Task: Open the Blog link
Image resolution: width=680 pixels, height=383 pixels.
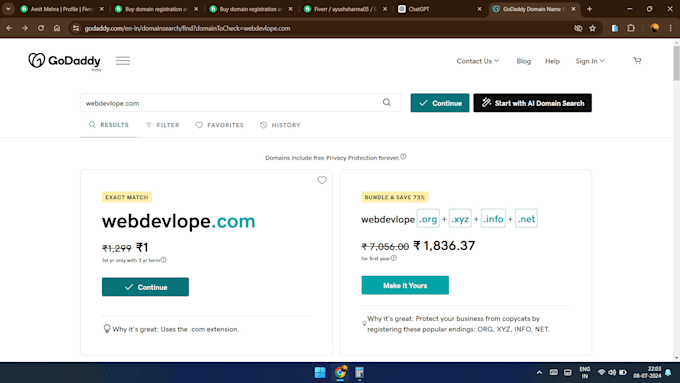Action: coord(523,61)
